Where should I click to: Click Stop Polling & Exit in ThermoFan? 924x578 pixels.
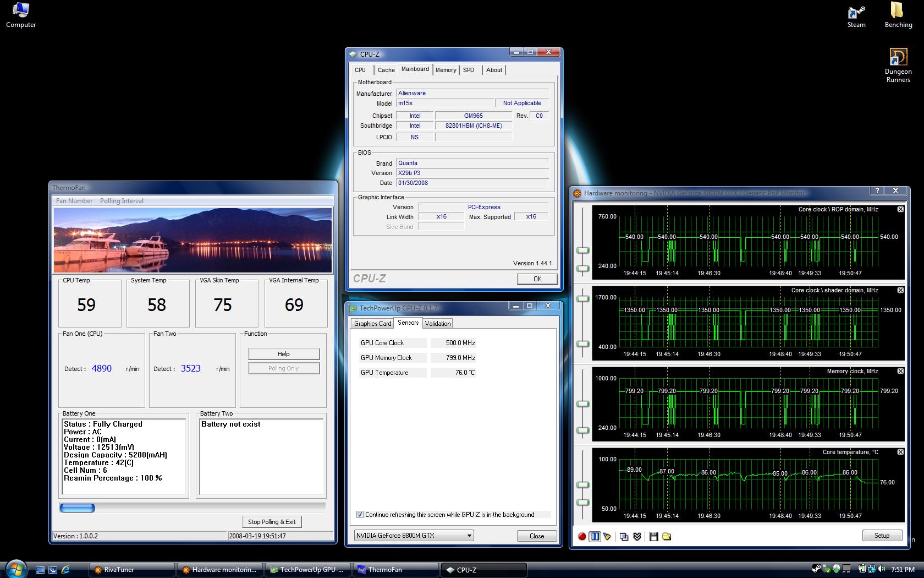[x=272, y=522]
